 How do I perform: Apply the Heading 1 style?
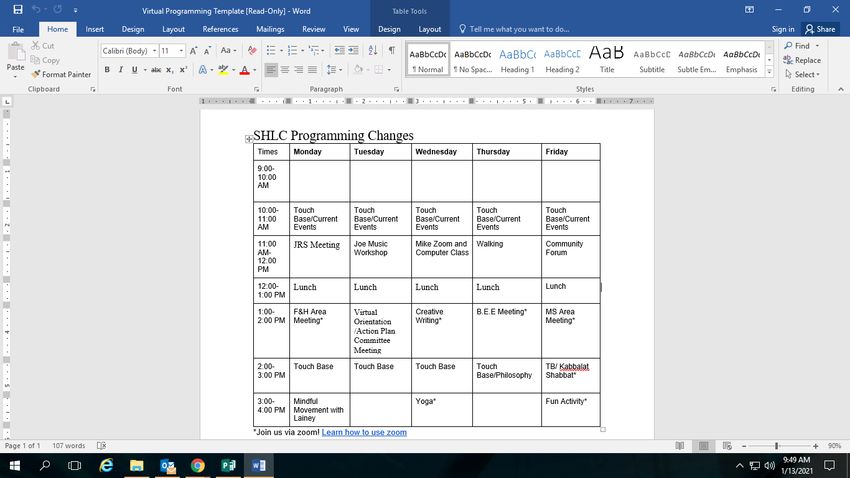click(x=517, y=60)
